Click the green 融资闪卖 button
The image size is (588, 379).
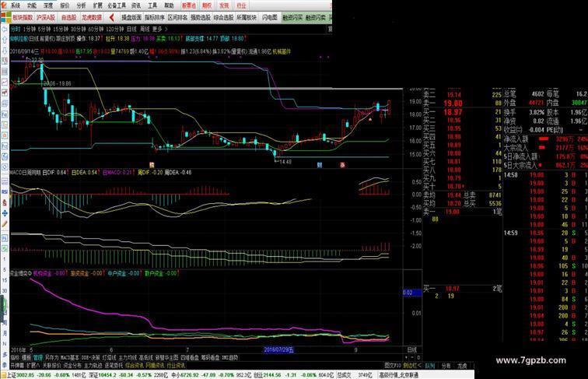click(x=316, y=17)
